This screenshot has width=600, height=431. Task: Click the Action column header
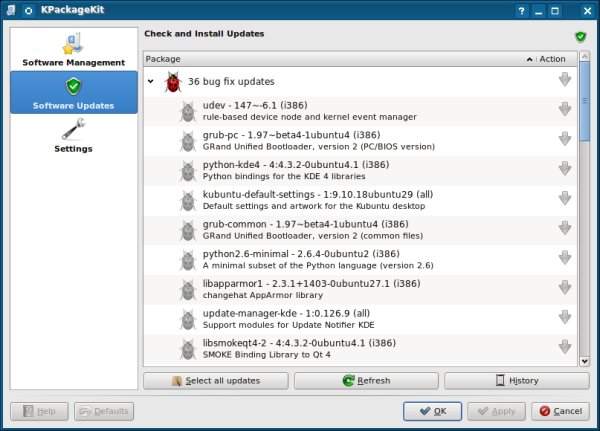(552, 59)
